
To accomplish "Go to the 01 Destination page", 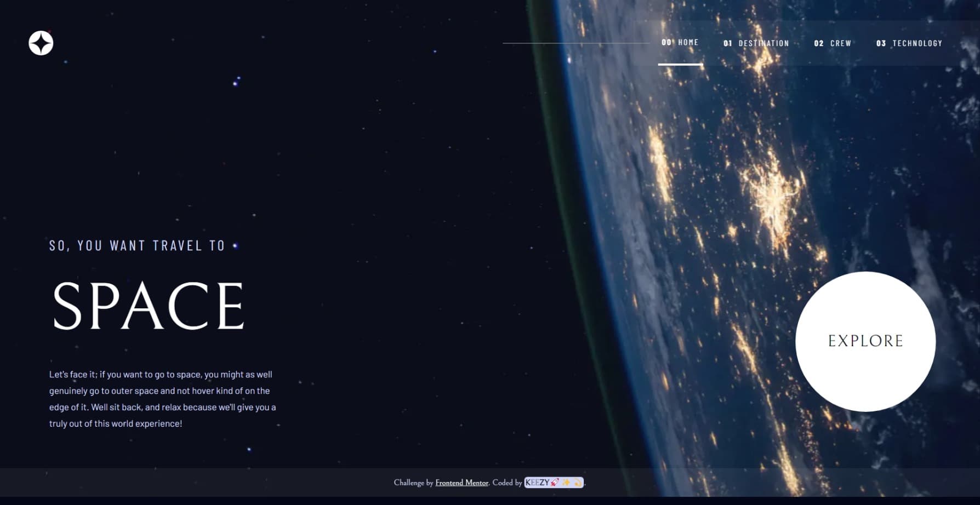I will tap(756, 43).
